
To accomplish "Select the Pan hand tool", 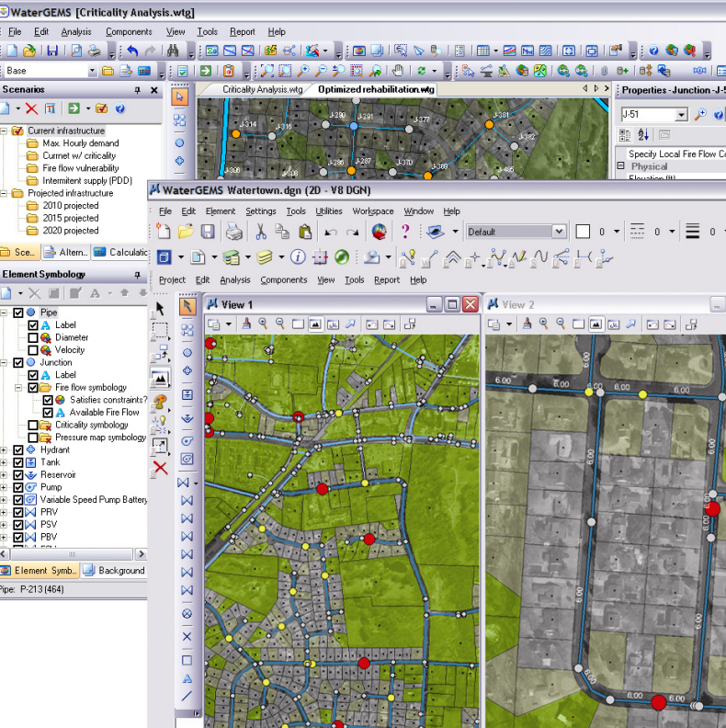I will [398, 71].
